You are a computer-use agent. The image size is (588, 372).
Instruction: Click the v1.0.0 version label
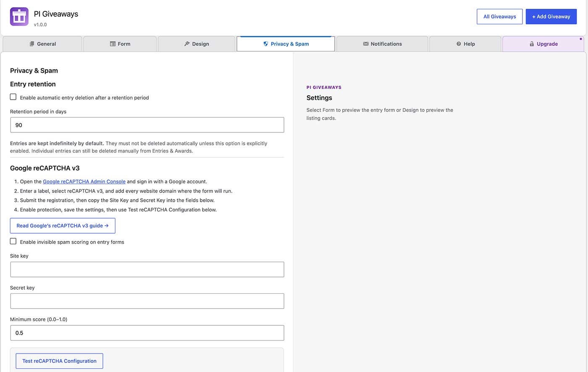40,24
